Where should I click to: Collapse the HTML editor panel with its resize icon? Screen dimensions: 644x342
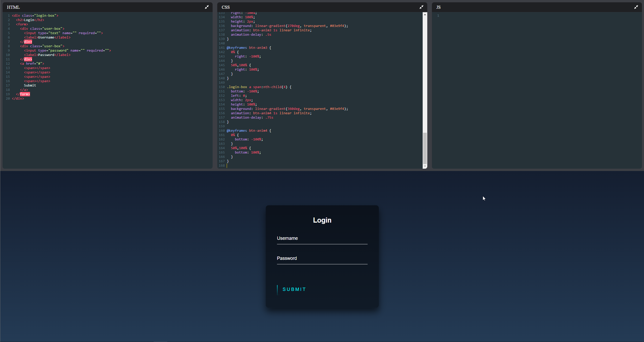pos(206,7)
